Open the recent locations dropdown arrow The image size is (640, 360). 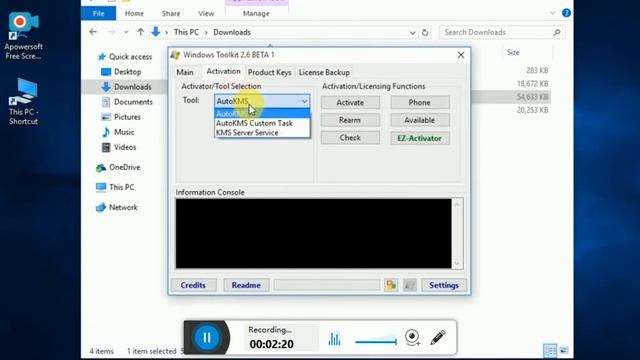126,32
